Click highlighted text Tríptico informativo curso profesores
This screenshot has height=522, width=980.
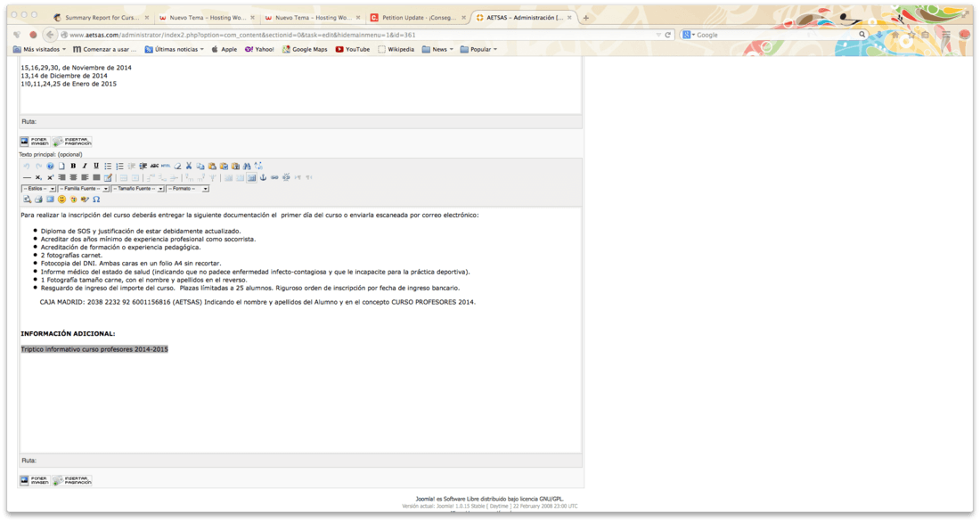[x=94, y=349]
